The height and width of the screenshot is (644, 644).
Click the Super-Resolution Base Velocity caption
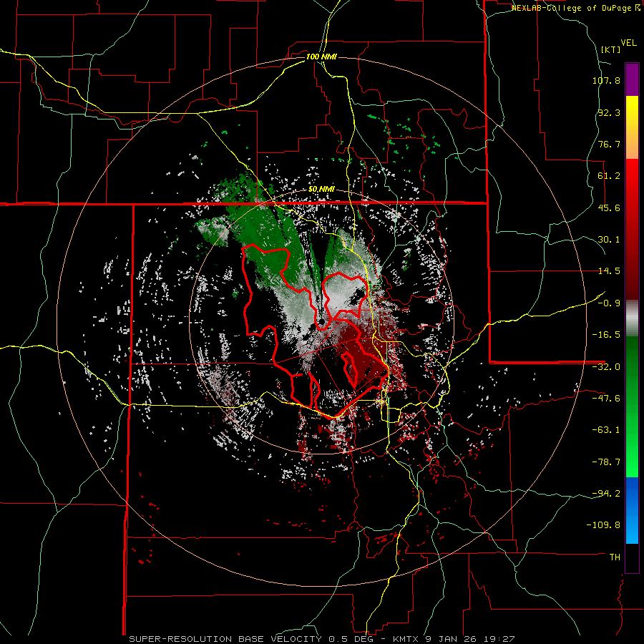click(x=321, y=639)
